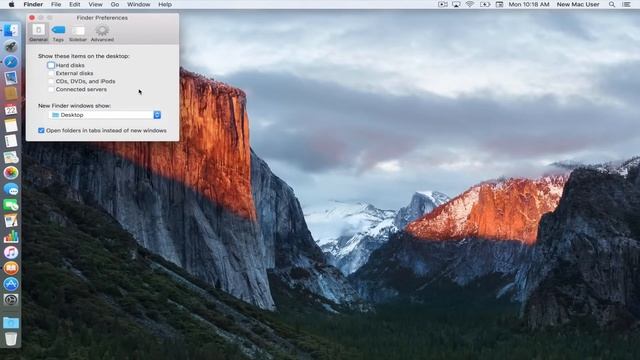The width and height of the screenshot is (640, 360).
Task: Click the AirPlay display icon in menu bar
Action: (456, 4)
